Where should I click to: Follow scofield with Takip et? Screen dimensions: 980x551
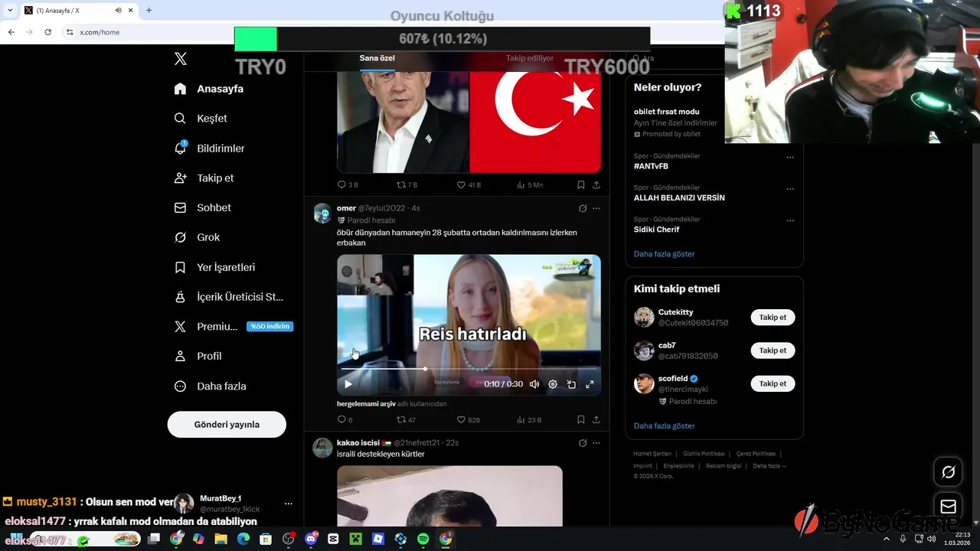click(x=773, y=383)
